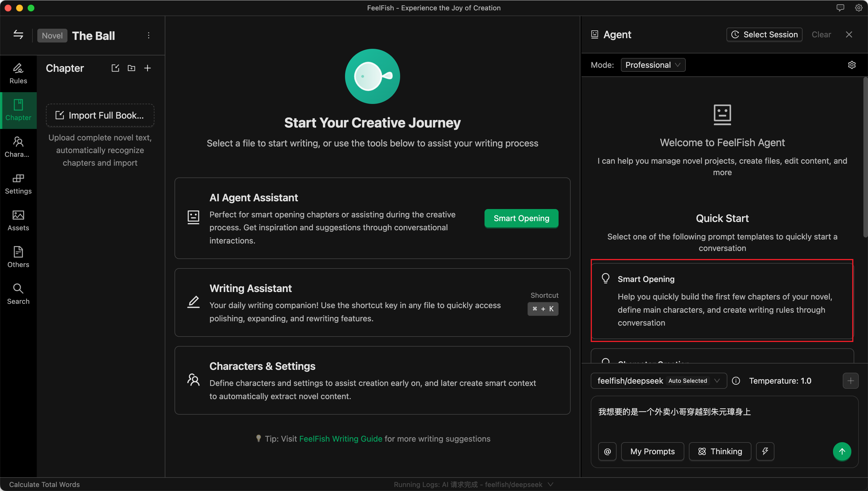868x491 pixels.
Task: Open the Rules sidebar section
Action: (x=18, y=74)
